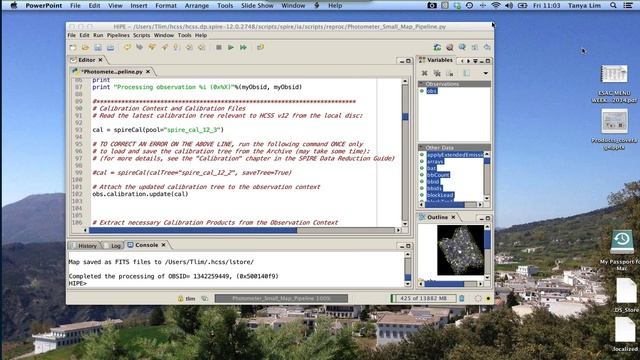Image resolution: width=640 pixels, height=360 pixels.
Task: Open the HIPE Run menu
Action: (x=98, y=36)
